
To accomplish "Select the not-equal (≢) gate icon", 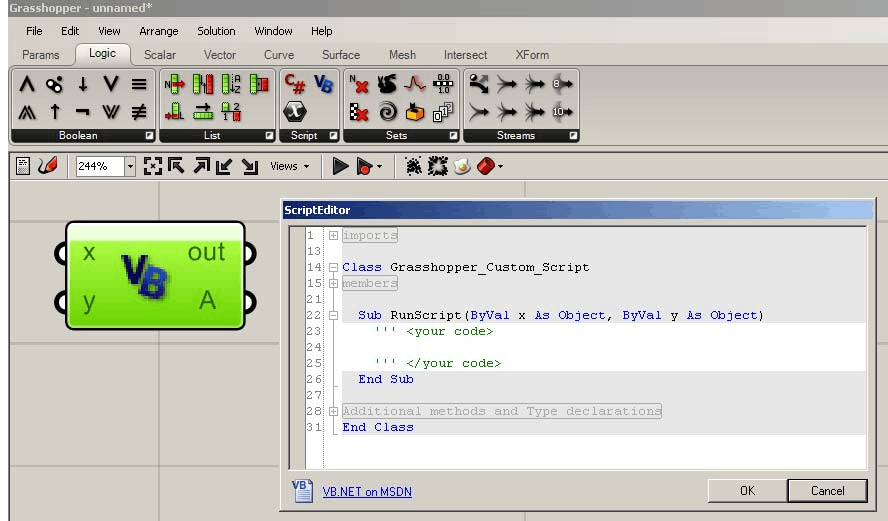I will click(x=139, y=112).
